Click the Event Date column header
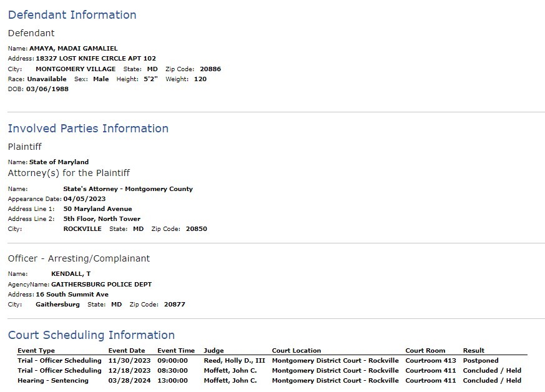 (x=127, y=351)
